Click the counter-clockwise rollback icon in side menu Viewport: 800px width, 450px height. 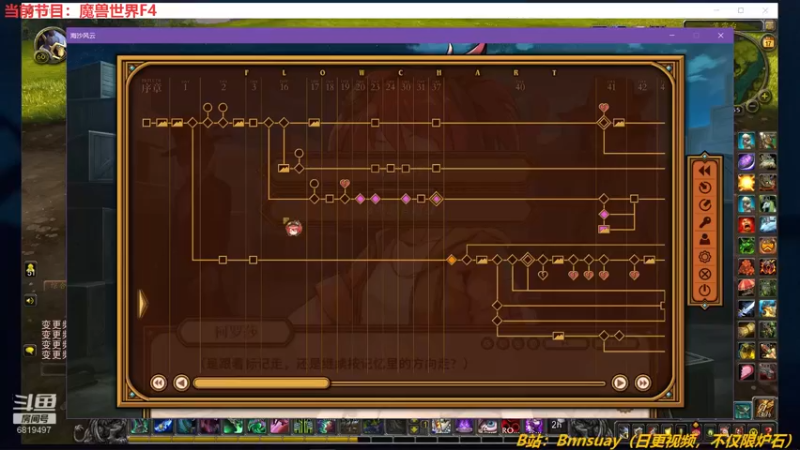pos(705,188)
